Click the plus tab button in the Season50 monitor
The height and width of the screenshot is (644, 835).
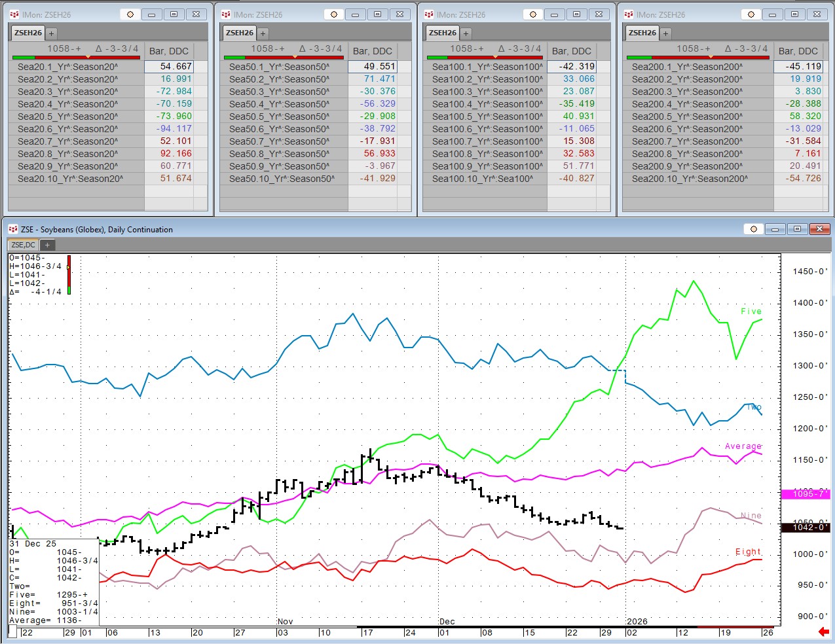pos(263,33)
